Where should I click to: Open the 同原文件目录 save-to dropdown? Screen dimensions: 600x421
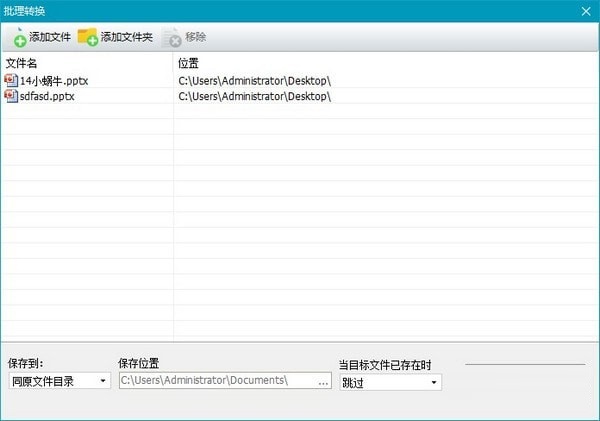[x=60, y=381]
